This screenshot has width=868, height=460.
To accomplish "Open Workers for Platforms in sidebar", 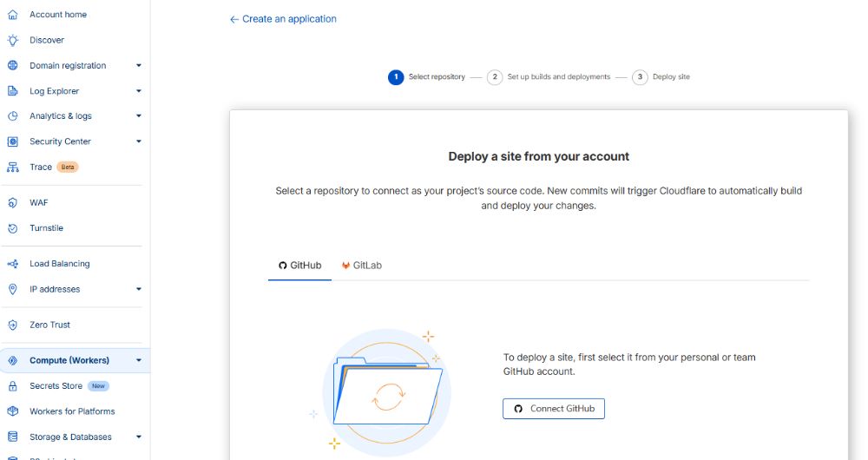I will (72, 411).
